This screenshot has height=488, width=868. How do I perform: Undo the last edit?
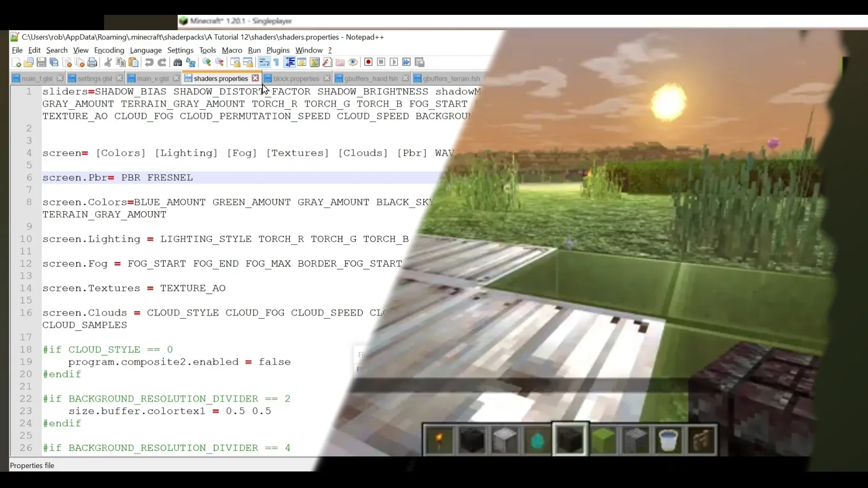point(149,62)
